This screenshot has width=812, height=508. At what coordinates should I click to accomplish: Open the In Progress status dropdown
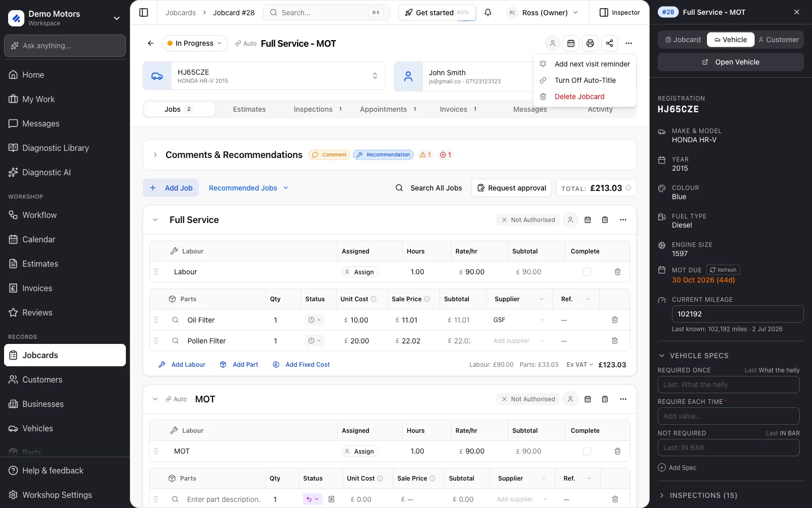195,44
